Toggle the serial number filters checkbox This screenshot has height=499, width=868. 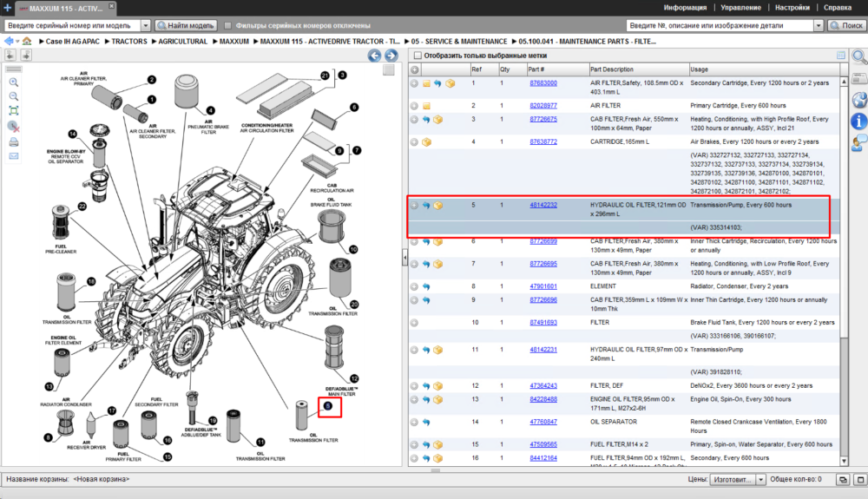pyautogui.click(x=227, y=25)
